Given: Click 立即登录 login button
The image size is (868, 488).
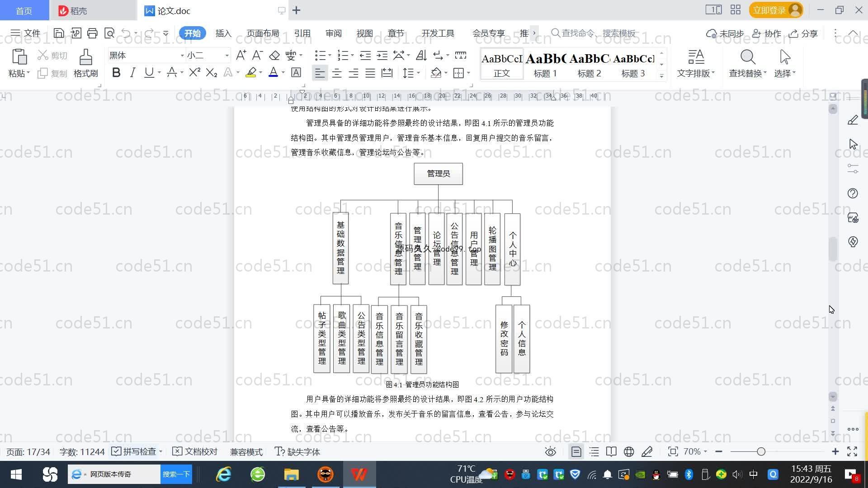Looking at the screenshot, I should coord(776,10).
